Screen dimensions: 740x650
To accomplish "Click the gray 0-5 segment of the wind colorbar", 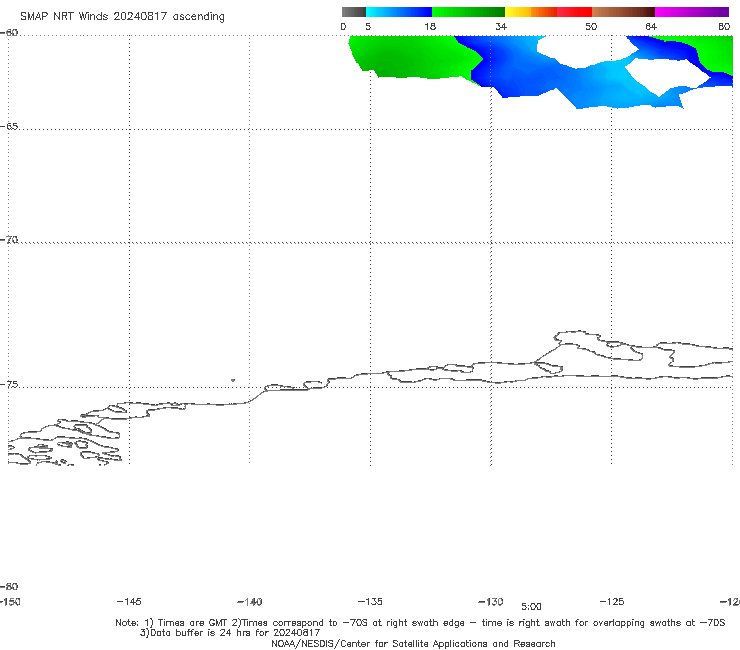I will tap(354, 12).
